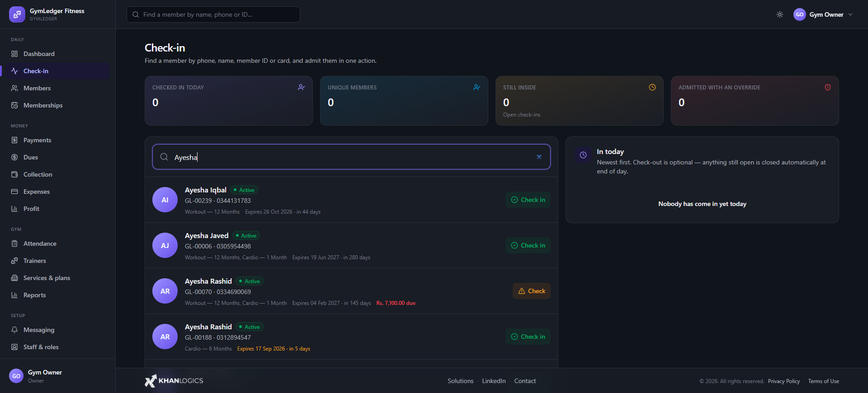Viewport: 868px width, 393px height.
Task: Click the Messaging bell icon
Action: pyautogui.click(x=14, y=330)
